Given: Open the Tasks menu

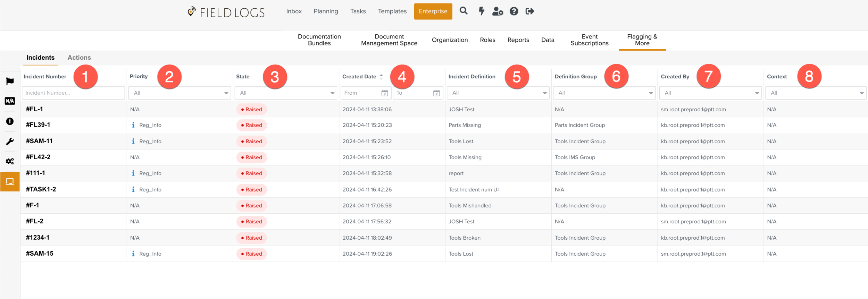Looking at the screenshot, I should click(358, 11).
